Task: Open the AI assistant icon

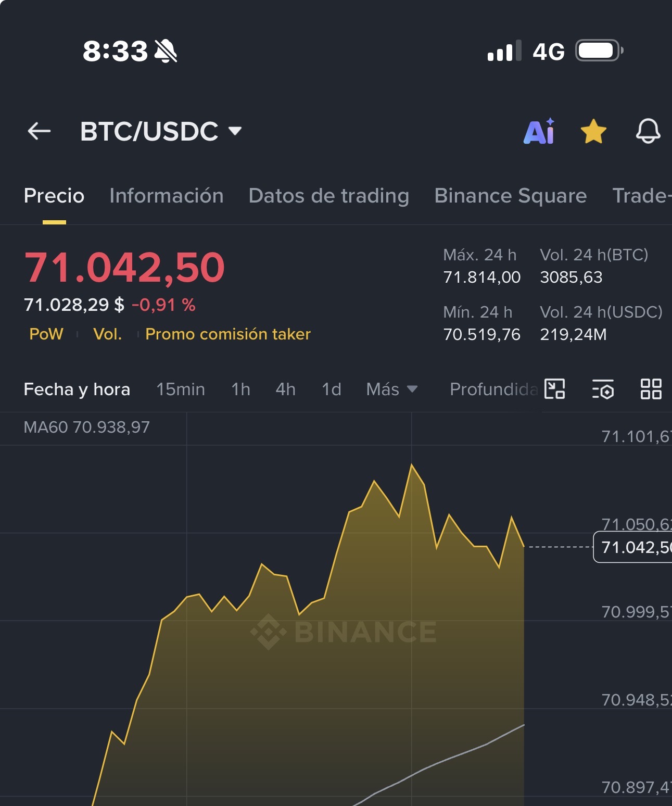Action: tap(539, 131)
